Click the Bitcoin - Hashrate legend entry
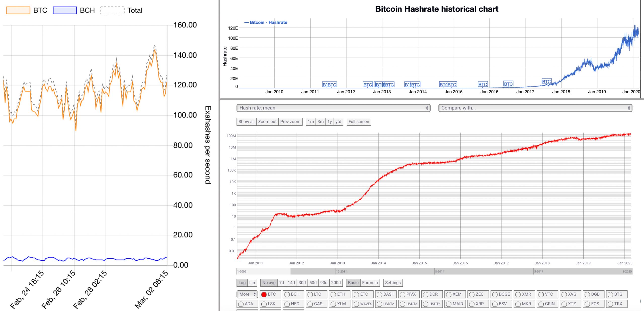Image resolution: width=644 pixels, height=311 pixels. [266, 22]
